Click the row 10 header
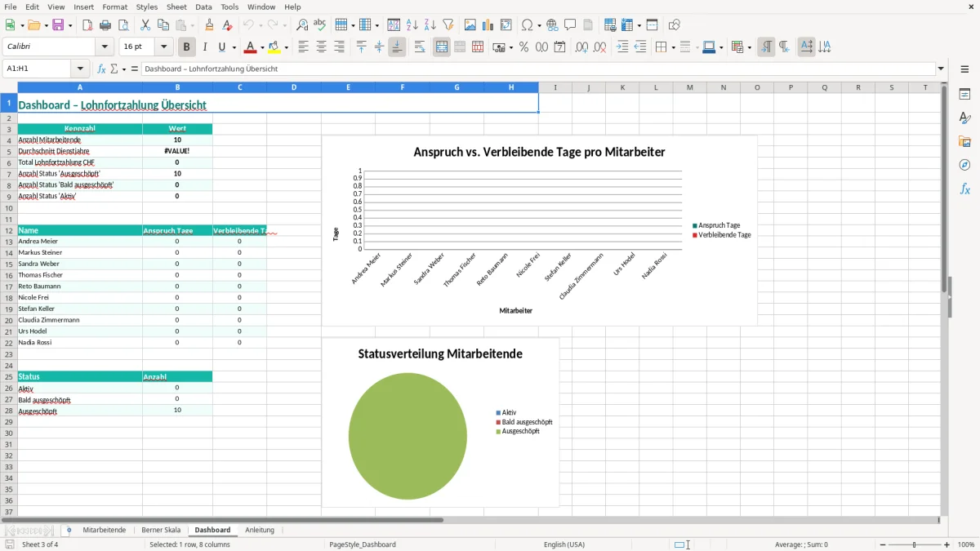This screenshot has width=980, height=551. pos(9,208)
